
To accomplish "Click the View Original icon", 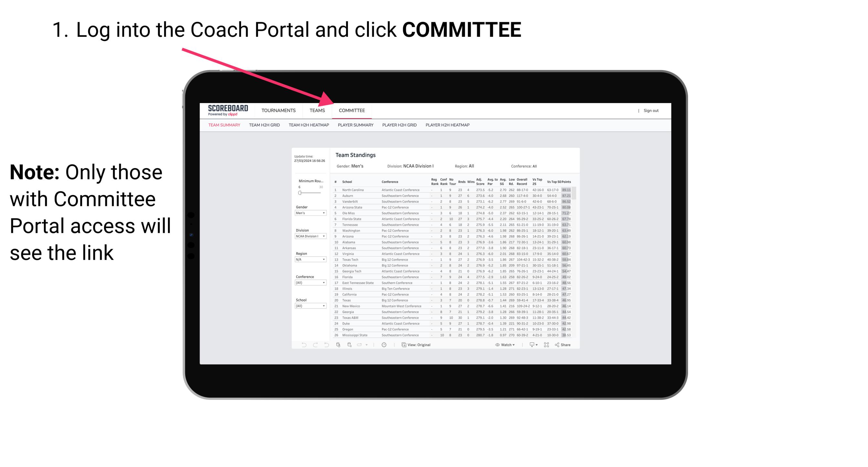I will pyautogui.click(x=403, y=345).
